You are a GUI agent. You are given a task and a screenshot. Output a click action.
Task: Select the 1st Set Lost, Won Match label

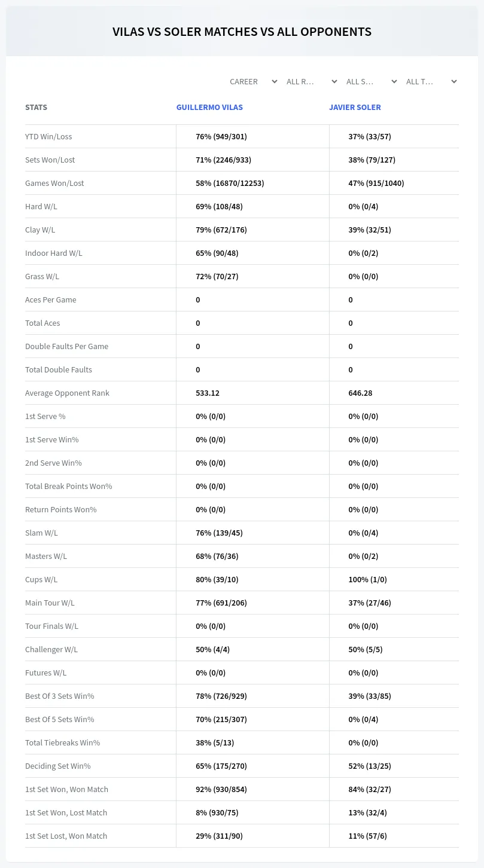[x=66, y=836]
